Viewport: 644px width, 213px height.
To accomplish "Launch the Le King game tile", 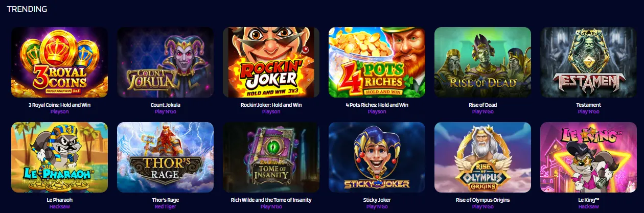I will (x=588, y=157).
